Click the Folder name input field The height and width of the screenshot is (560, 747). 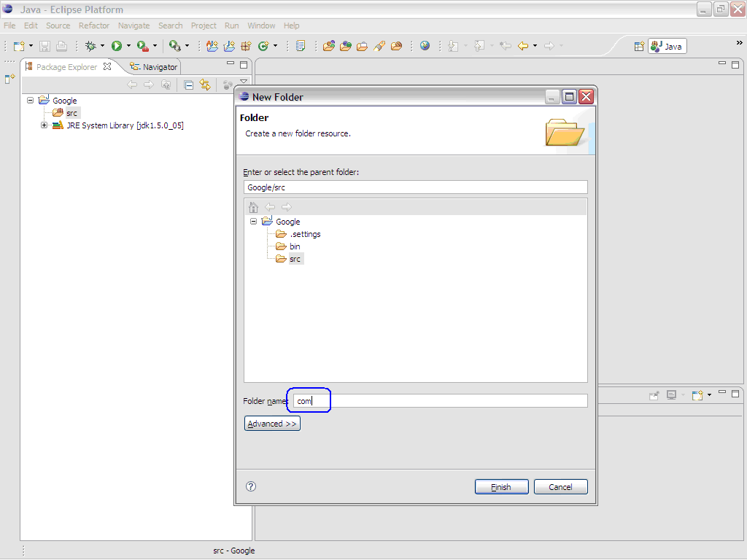440,401
